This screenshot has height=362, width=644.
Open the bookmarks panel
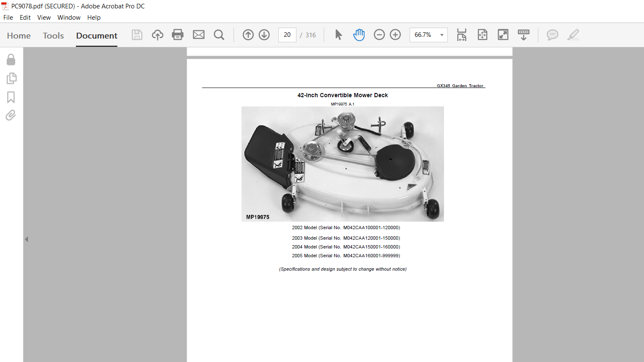pyautogui.click(x=11, y=97)
